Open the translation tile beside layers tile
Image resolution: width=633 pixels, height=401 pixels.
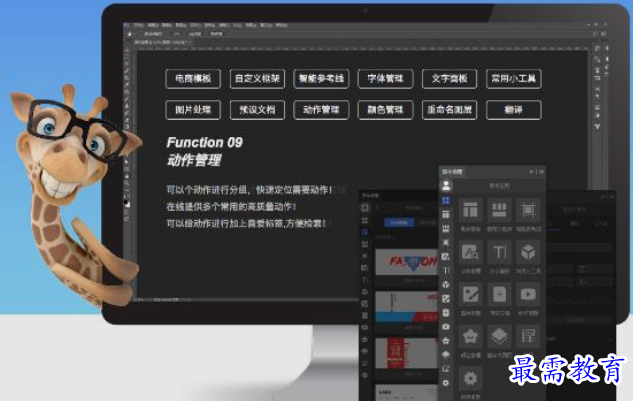pyautogui.click(x=528, y=336)
